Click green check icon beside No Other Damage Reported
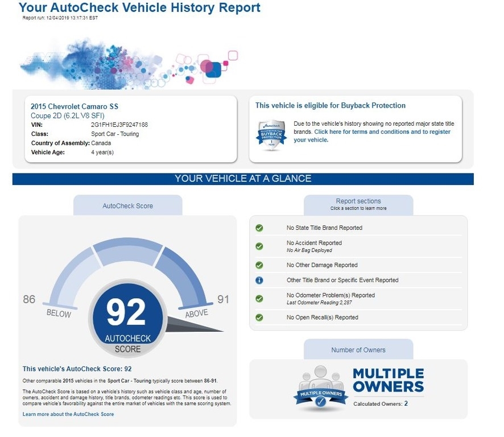Screen dimensions: 504x437 259,265
